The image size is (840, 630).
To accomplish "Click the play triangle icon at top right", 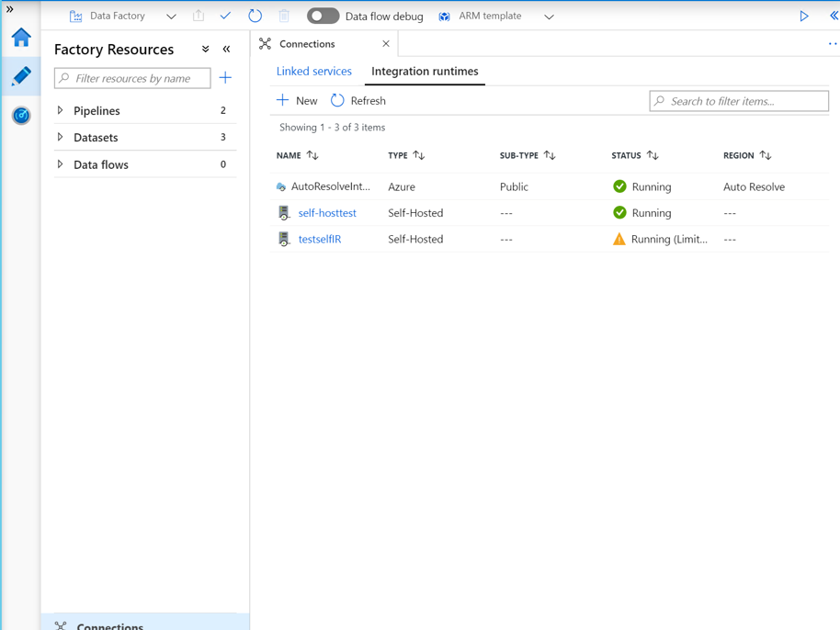I will (x=803, y=16).
